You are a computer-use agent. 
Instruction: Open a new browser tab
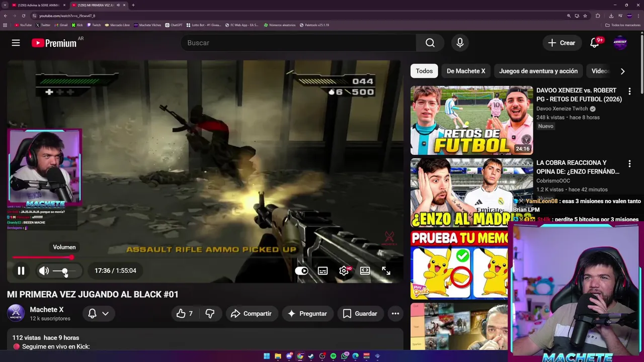click(x=133, y=5)
